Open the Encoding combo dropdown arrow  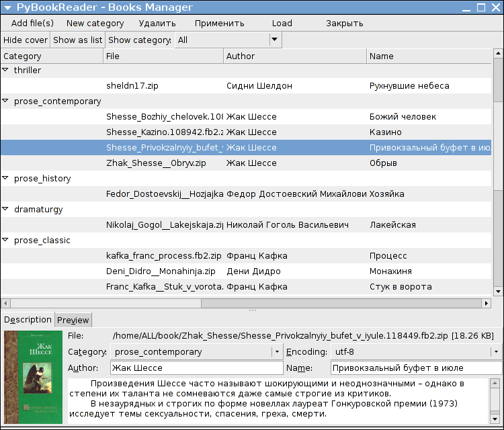click(x=497, y=351)
